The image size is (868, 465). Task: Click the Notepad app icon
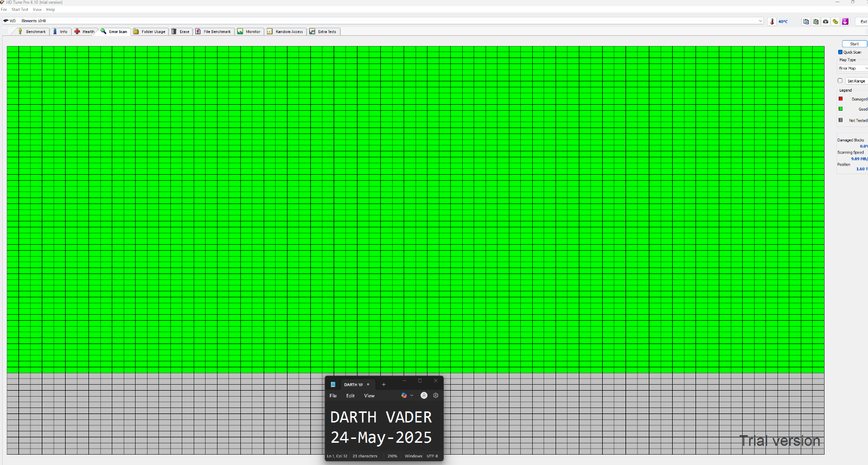[333, 384]
